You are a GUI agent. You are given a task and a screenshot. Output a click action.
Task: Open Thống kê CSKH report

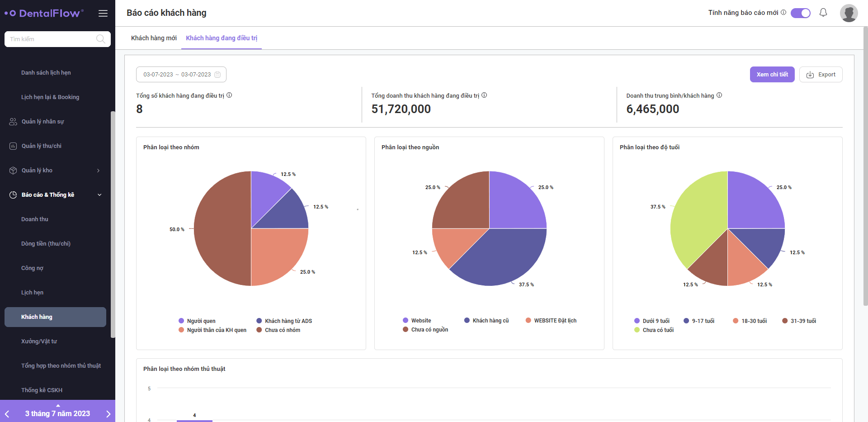pyautogui.click(x=42, y=390)
